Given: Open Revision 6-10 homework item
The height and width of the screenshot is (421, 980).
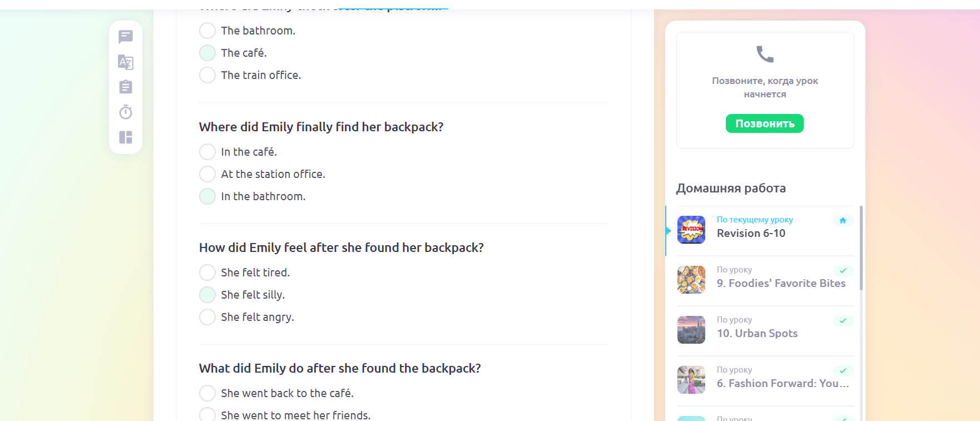Looking at the screenshot, I should [751, 233].
